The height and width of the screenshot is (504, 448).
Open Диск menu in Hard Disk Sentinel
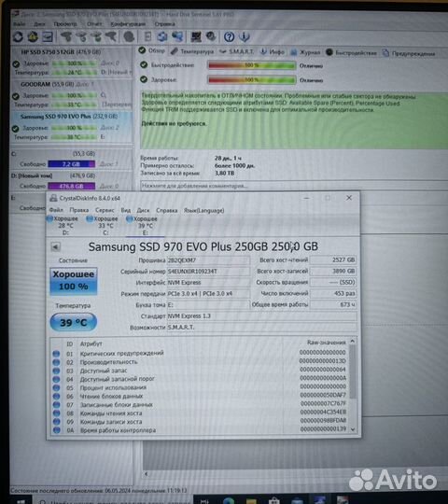pos(39,24)
